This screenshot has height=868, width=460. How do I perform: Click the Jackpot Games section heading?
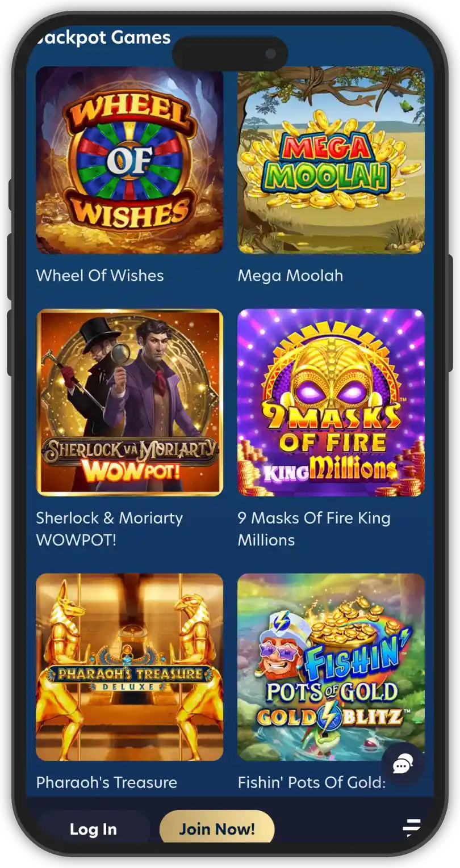tap(103, 37)
